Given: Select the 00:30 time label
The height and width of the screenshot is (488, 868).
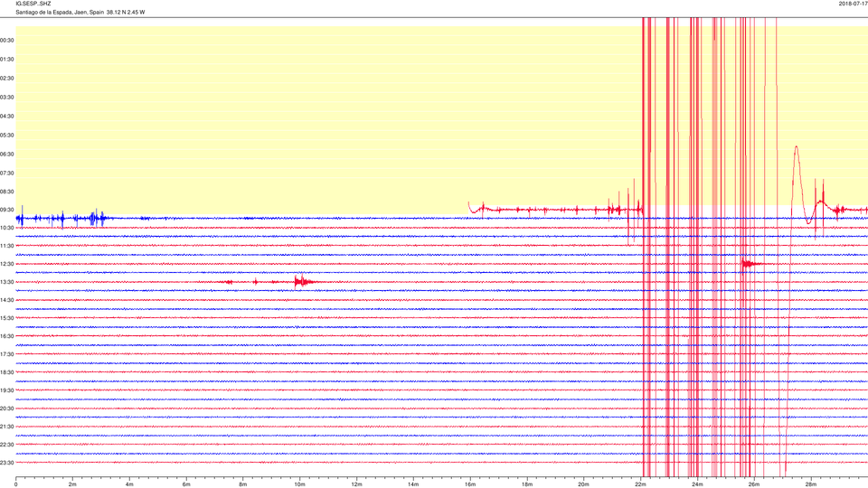Looking at the screenshot, I should [x=7, y=41].
